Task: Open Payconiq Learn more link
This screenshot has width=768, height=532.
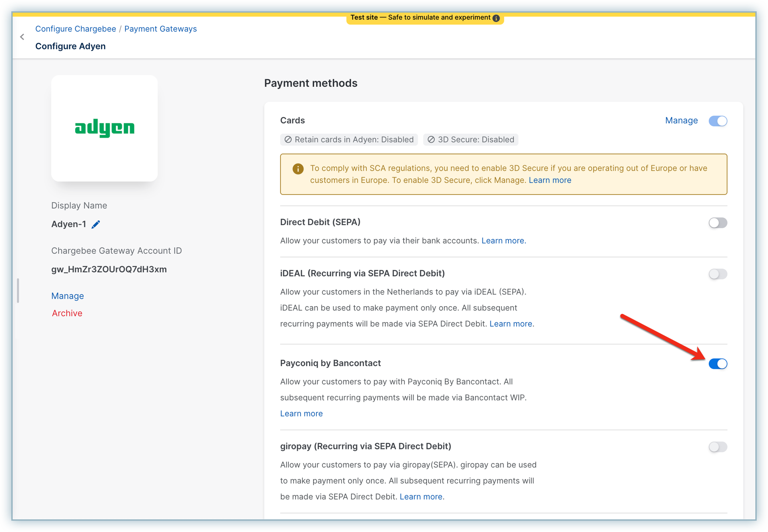Action: (x=301, y=414)
